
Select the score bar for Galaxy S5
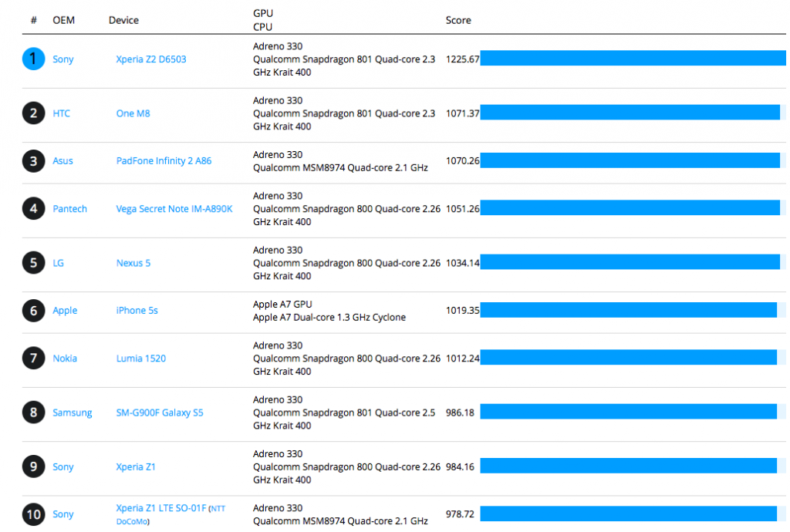[628, 412]
